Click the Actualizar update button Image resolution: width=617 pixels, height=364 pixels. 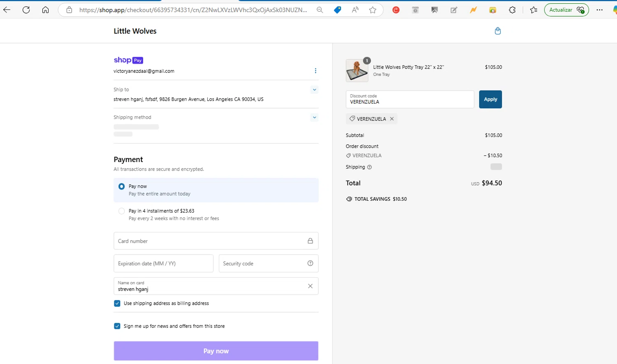(x=566, y=10)
